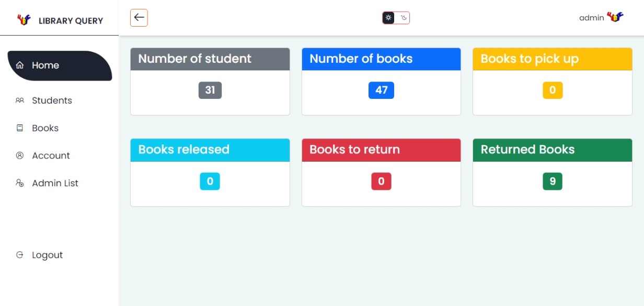Click the Home house icon
This screenshot has height=306, width=644.
(20, 65)
